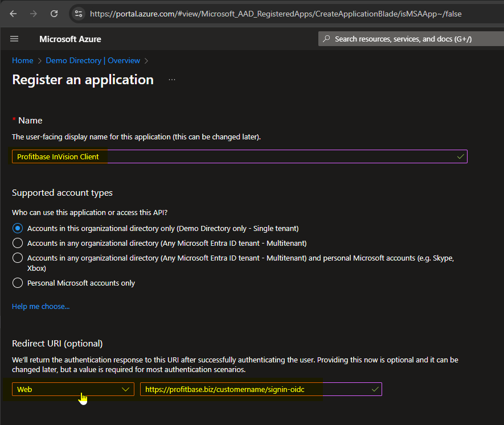Click the application Name input field
The image size is (504, 425).
tap(239, 156)
